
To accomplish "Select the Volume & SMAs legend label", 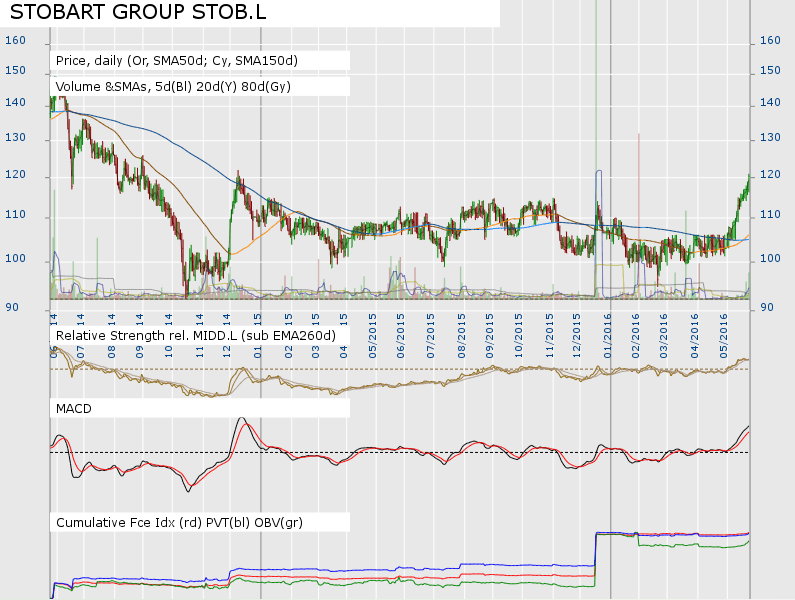I will click(173, 87).
